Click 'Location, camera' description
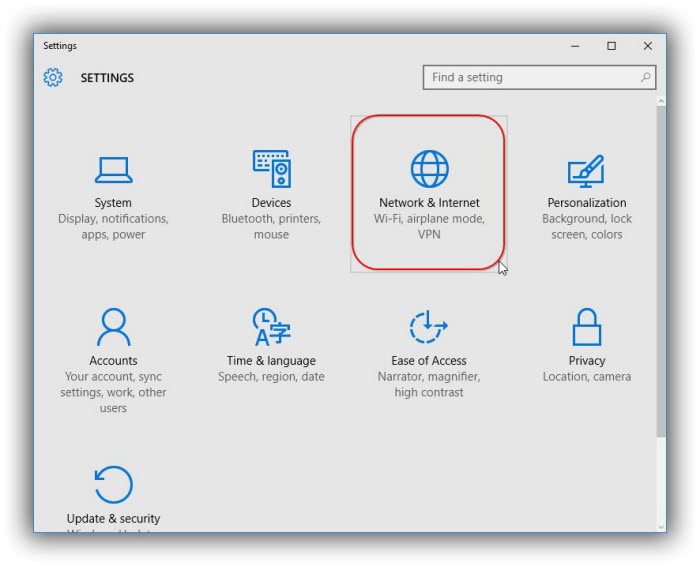The image size is (700, 566). tap(587, 377)
